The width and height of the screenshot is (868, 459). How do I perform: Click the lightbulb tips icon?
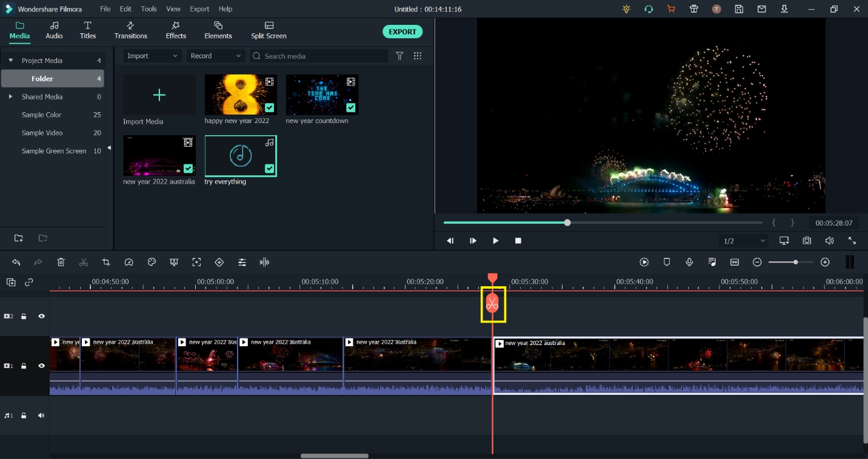[x=626, y=9]
